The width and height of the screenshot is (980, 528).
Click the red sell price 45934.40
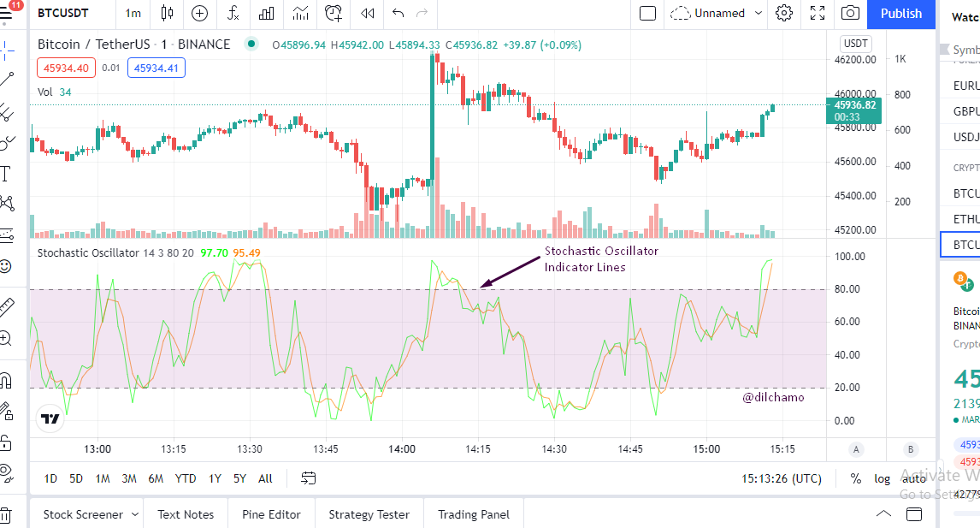tap(66, 68)
